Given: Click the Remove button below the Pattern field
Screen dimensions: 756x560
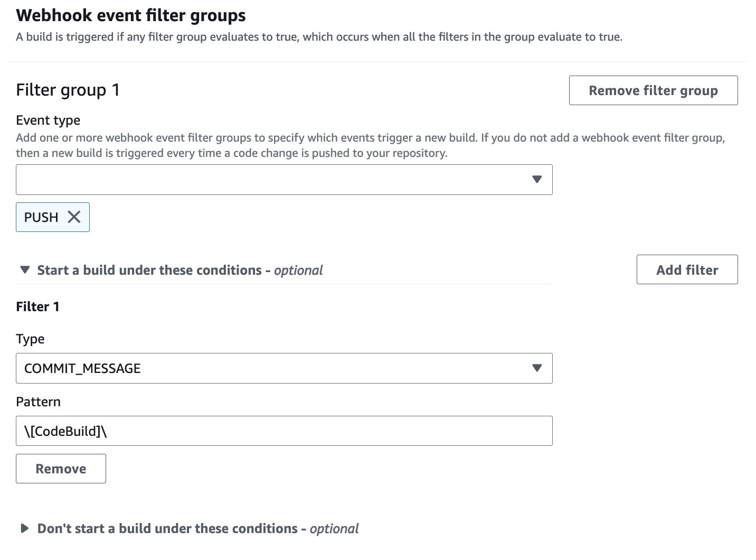Looking at the screenshot, I should pyautogui.click(x=61, y=468).
